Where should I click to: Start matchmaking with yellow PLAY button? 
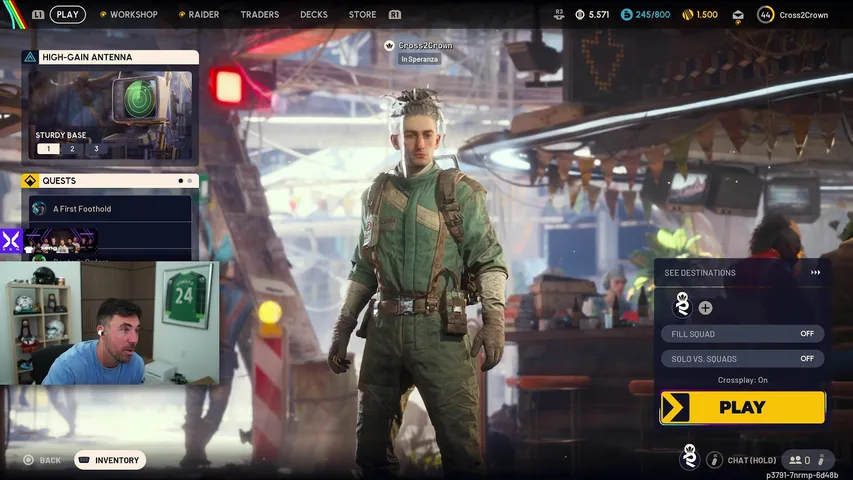(743, 407)
